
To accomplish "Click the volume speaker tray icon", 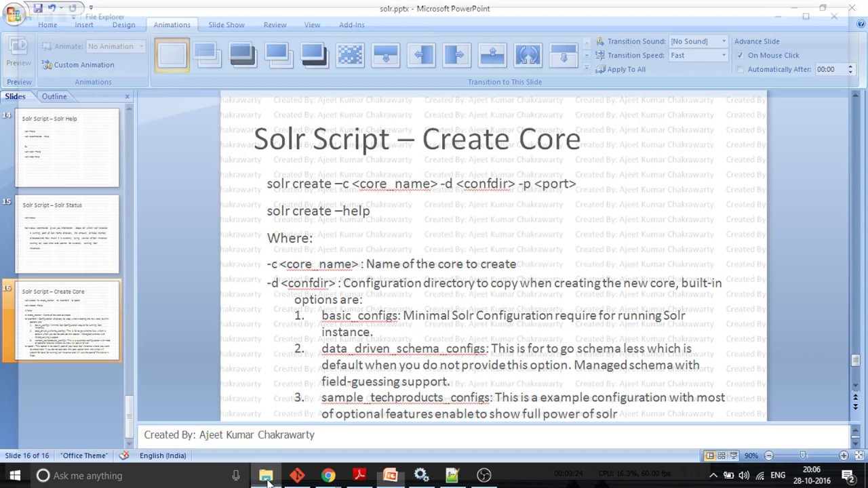I will coord(744,475).
